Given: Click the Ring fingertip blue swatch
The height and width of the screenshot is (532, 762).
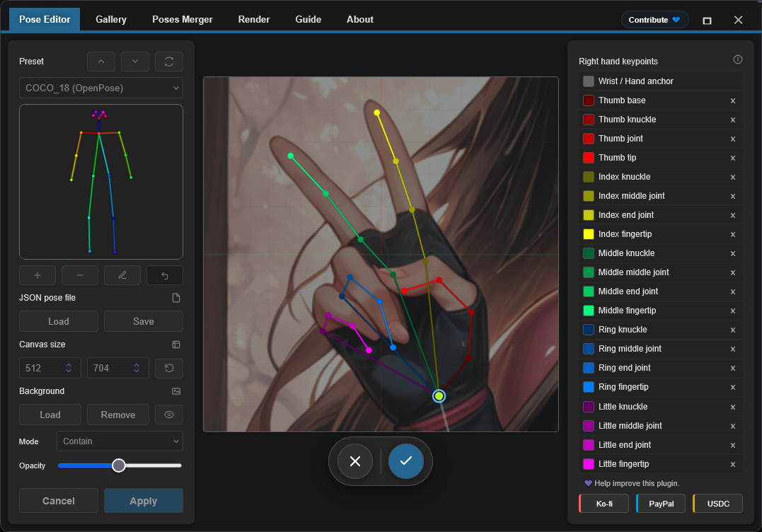Looking at the screenshot, I should (589, 387).
